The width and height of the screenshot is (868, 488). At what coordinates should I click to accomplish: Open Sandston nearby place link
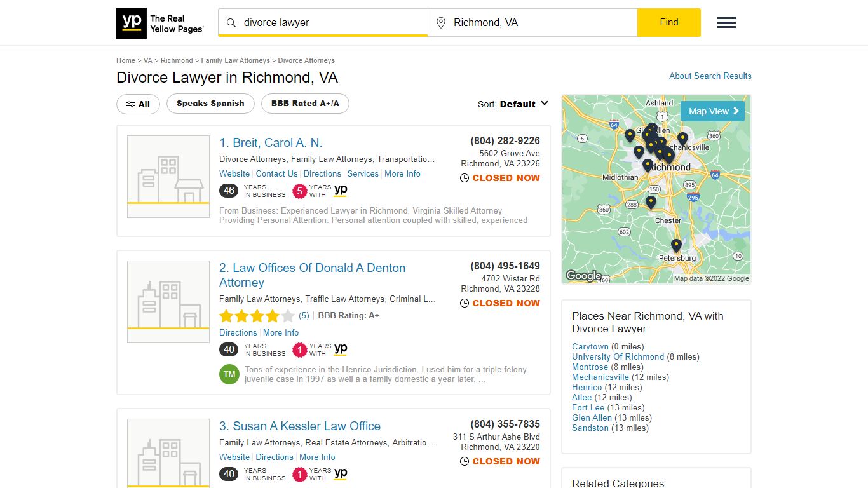click(590, 428)
